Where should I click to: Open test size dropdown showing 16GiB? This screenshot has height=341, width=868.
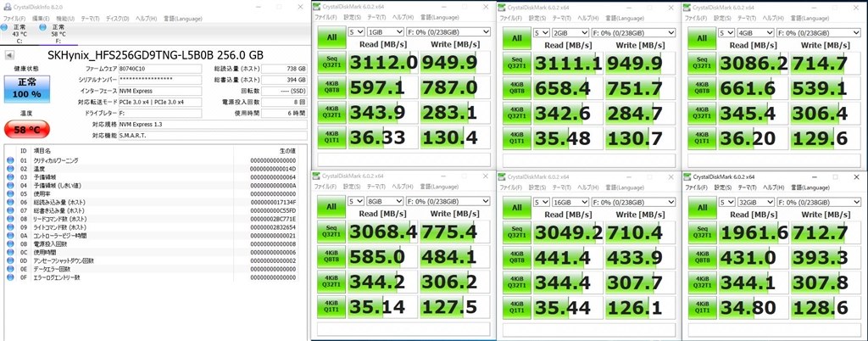coord(570,202)
